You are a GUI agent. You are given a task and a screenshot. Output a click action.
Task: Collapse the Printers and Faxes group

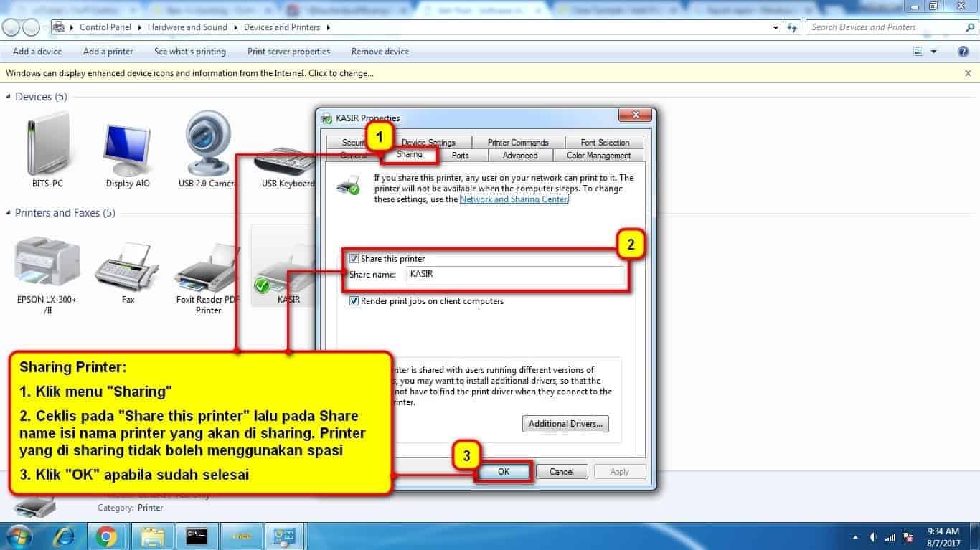(9, 213)
